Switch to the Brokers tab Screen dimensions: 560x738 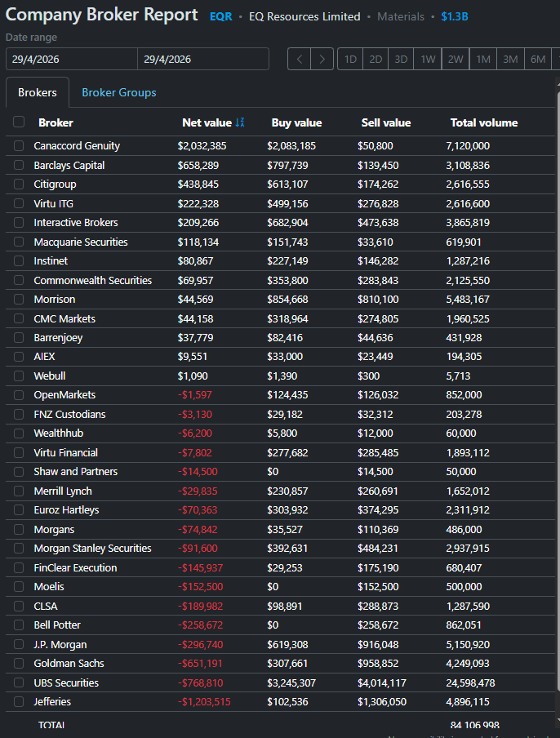pos(38,93)
